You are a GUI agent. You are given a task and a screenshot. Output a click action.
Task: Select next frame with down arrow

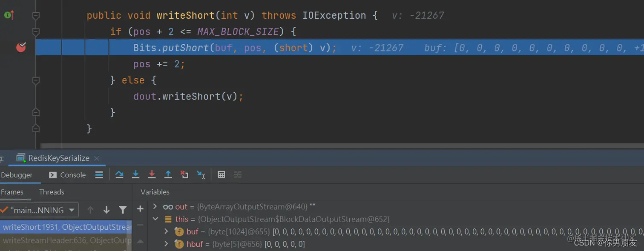pyautogui.click(x=106, y=210)
